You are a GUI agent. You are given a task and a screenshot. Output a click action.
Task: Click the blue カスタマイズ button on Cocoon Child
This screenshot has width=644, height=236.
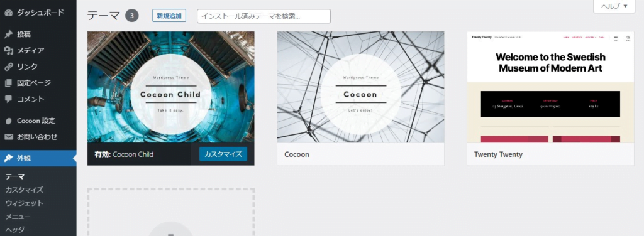[223, 154]
